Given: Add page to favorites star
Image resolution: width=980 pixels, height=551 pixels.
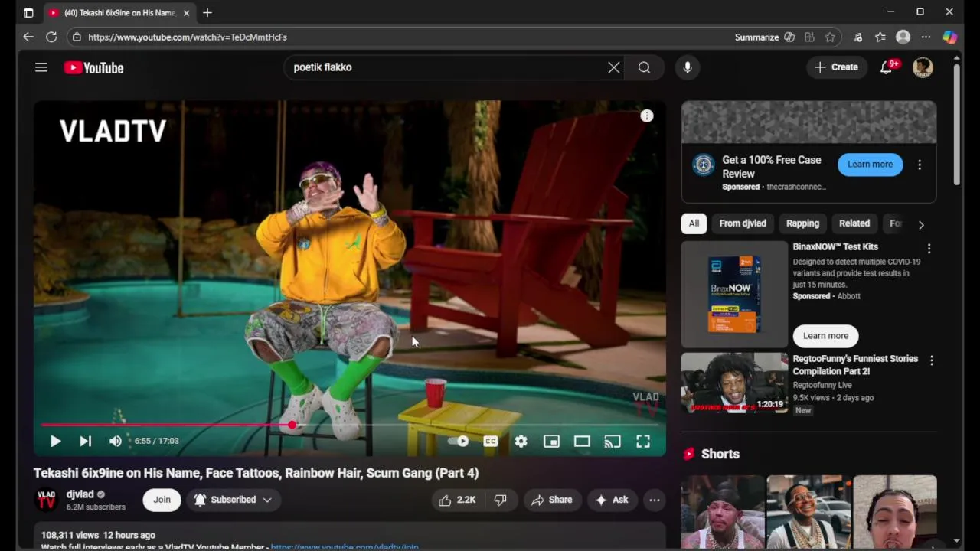Looking at the screenshot, I should tap(830, 37).
